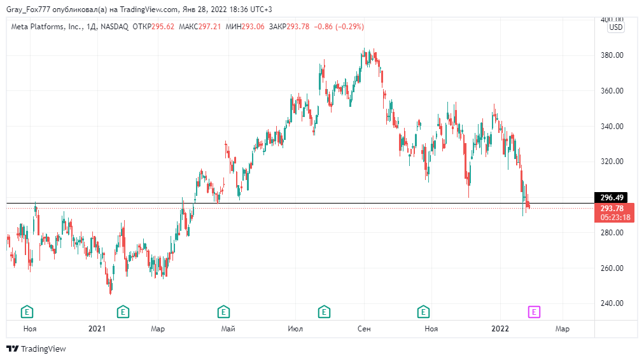Click the 240.00 price axis label
This screenshot has width=644, height=360.
612,303
